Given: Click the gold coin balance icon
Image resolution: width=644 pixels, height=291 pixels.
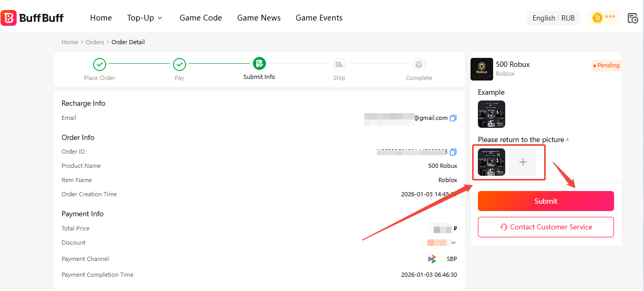Looking at the screenshot, I should tap(597, 18).
